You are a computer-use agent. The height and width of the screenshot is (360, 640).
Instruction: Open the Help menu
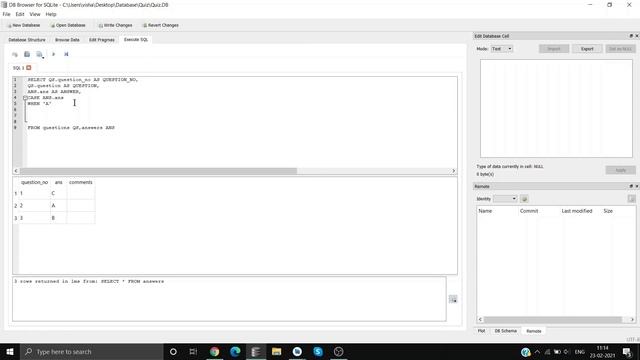pos(51,14)
